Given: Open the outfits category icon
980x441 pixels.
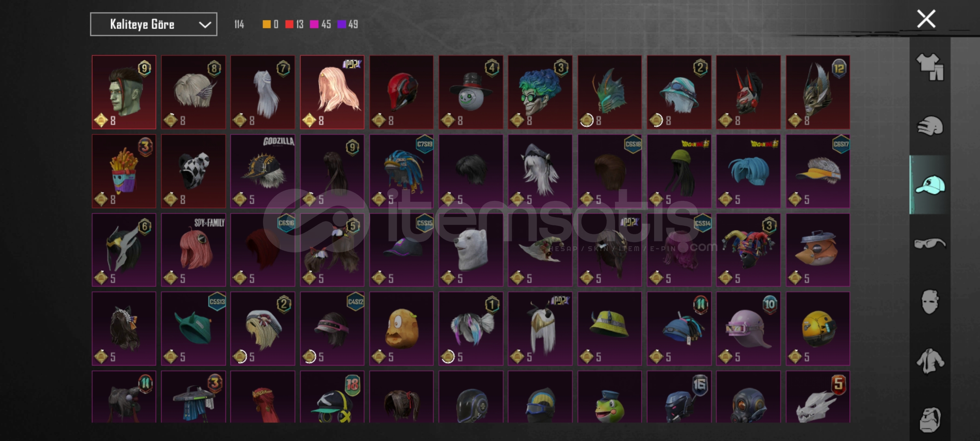Looking at the screenshot, I should tap(930, 67).
